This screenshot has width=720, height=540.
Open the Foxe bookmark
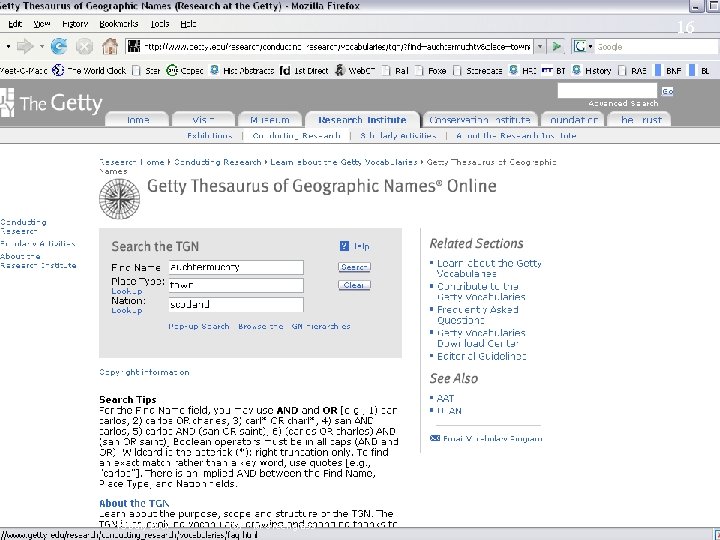(x=430, y=71)
